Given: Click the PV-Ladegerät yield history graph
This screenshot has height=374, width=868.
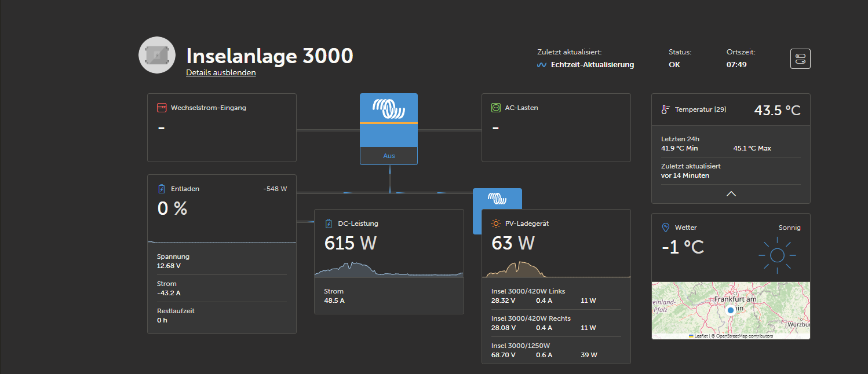Looking at the screenshot, I should [x=556, y=270].
